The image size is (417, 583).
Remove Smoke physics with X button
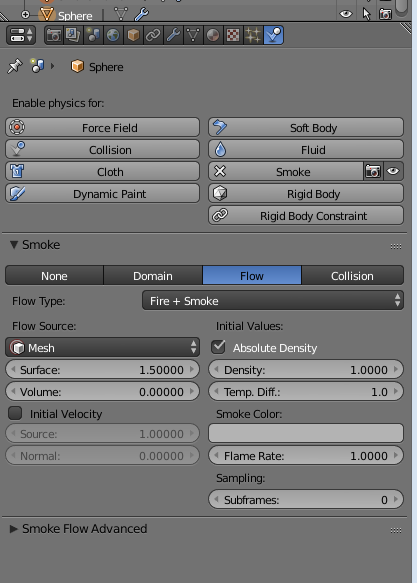coord(285,171)
